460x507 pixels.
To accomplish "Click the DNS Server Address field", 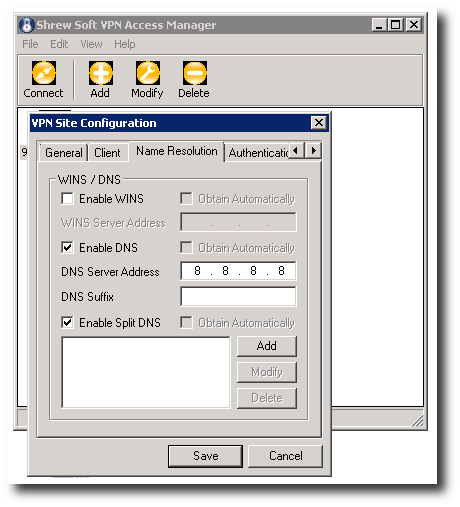I will (x=238, y=271).
